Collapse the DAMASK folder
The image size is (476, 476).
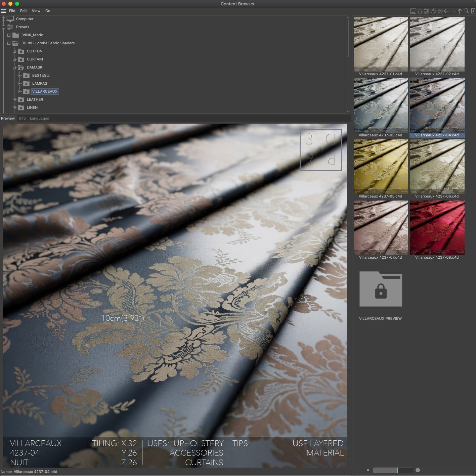[14, 67]
